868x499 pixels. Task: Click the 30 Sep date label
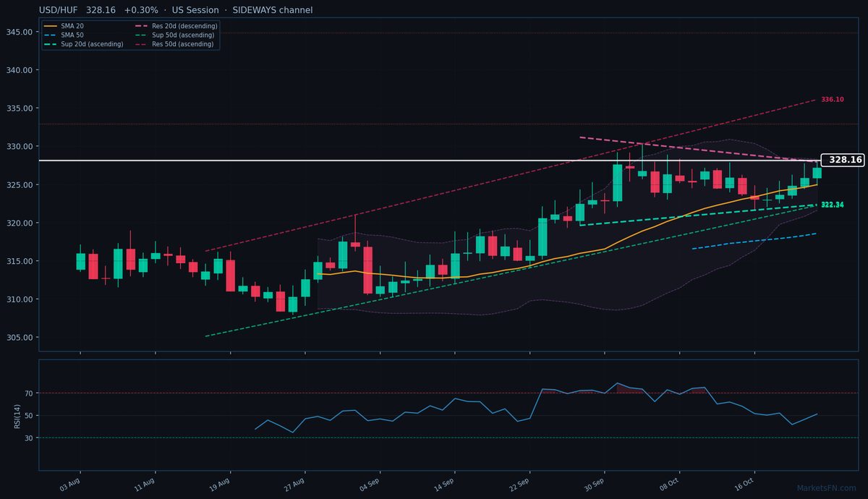(594, 483)
